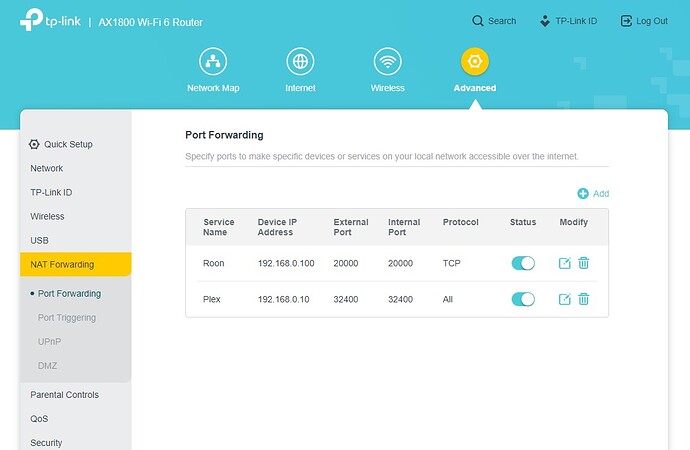690x450 pixels.
Task: Click the All protocol cell
Action: tap(448, 299)
